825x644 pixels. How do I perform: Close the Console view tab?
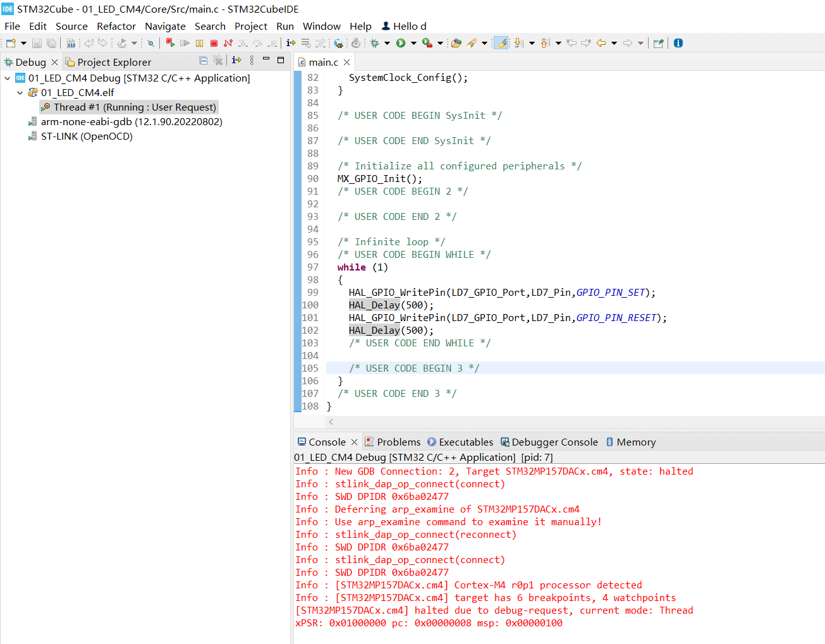tap(354, 442)
